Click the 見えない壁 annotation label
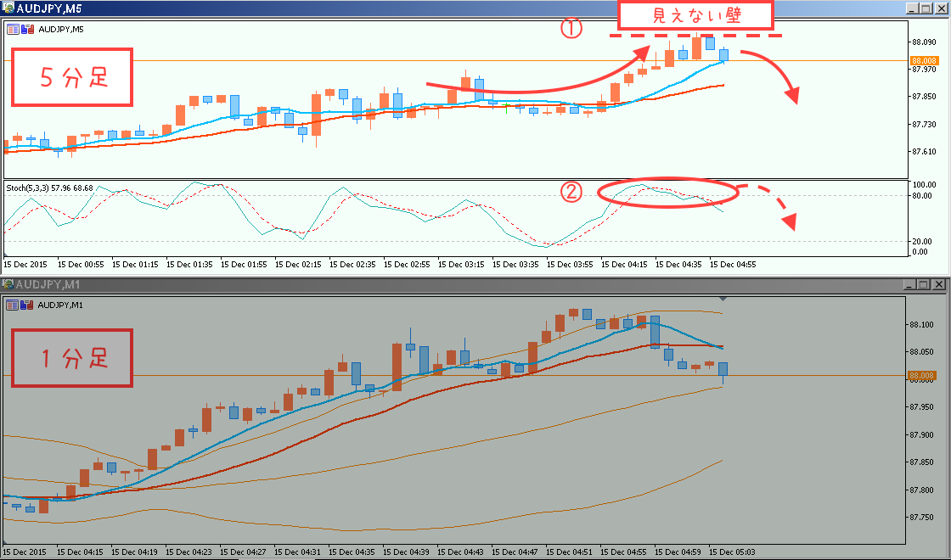This screenshot has width=951, height=560. coord(695,16)
